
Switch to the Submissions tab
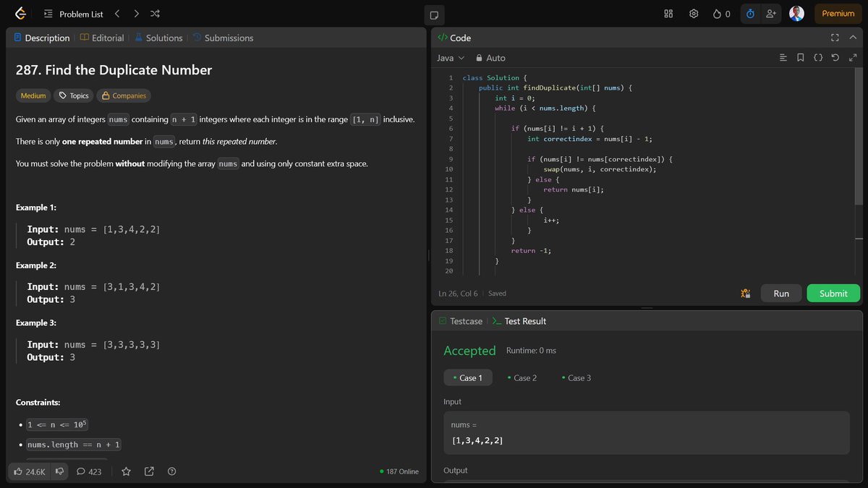tap(223, 38)
